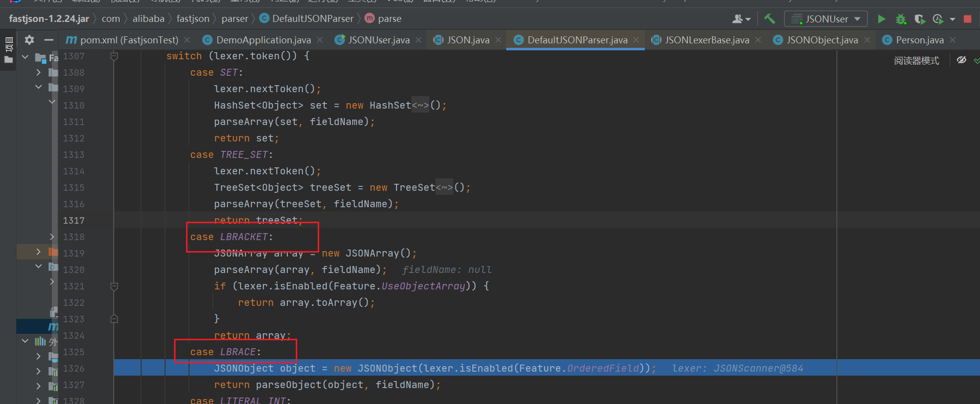Open the JSONUser run configuration dropdown
This screenshot has width=980, height=404.
826,19
